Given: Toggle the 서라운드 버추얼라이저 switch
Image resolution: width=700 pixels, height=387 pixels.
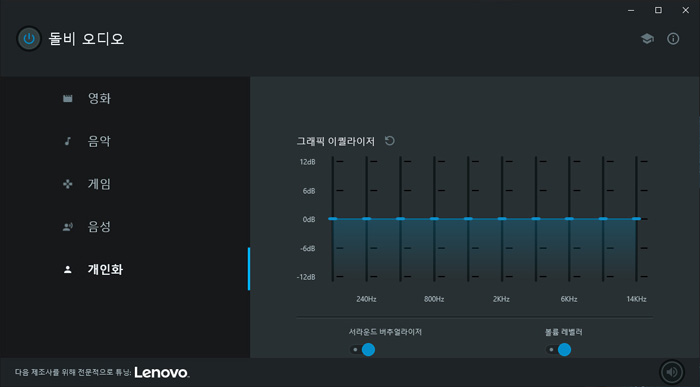Looking at the screenshot, I should (362, 350).
